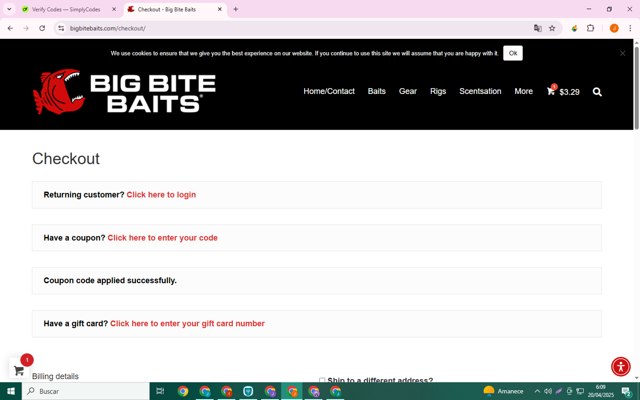The image size is (640, 400).
Task: Switch to the Verify Codes SimplyCodes tab
Action: [x=66, y=9]
